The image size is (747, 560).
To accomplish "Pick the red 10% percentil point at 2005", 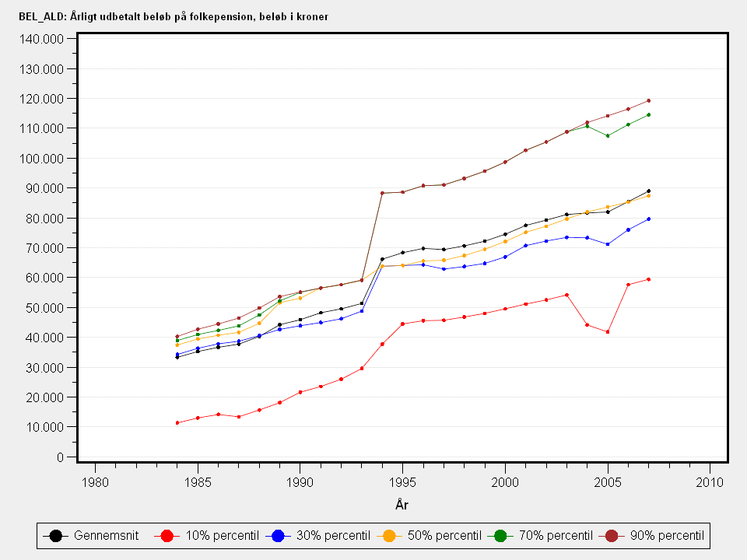I will [608, 332].
